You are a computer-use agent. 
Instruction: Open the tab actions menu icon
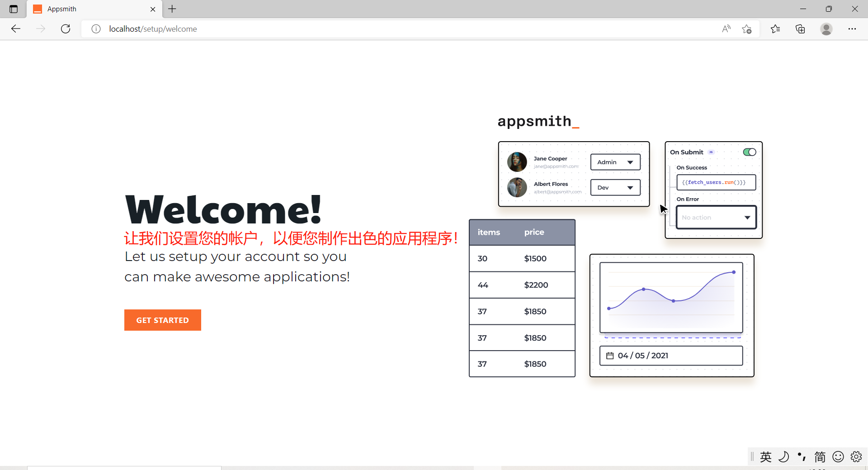tap(14, 9)
